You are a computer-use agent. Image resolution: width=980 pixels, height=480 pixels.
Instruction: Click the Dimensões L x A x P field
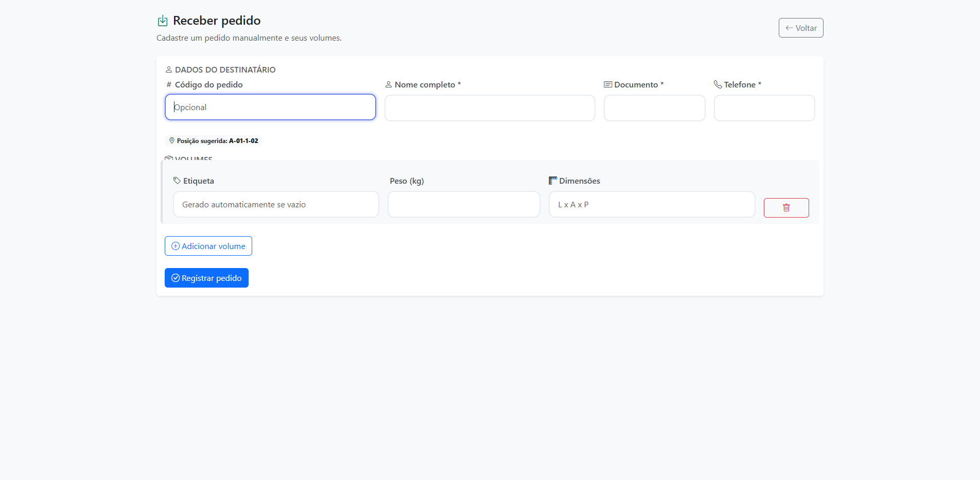coord(652,204)
